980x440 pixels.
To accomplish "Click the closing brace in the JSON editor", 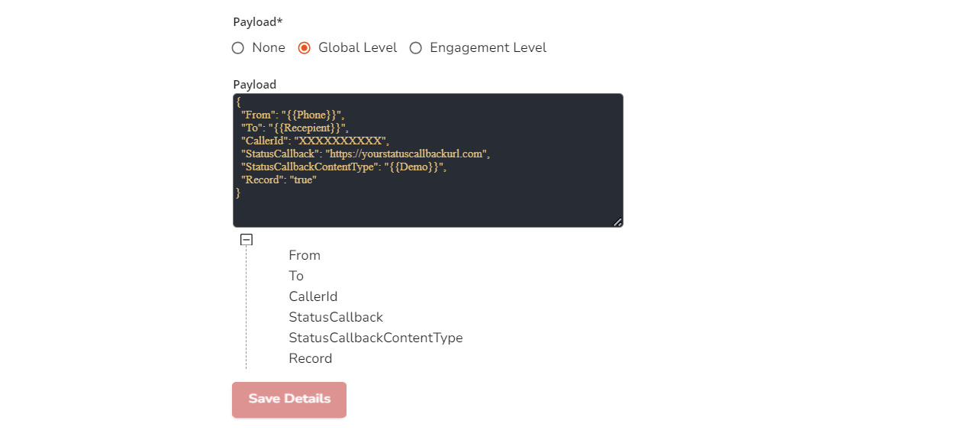I will coord(238,193).
